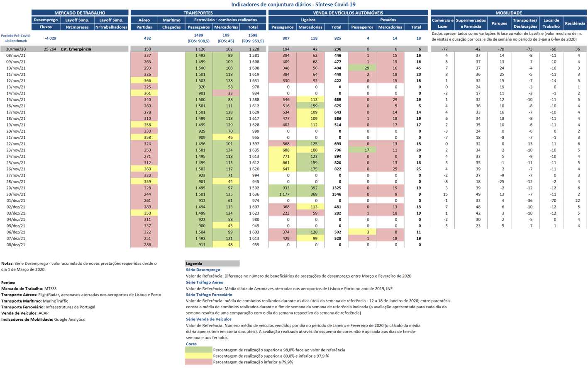Image resolution: width=588 pixels, height=368 pixels.
Task: Select the 08/dez/21 date cell
Action: click(x=16, y=245)
